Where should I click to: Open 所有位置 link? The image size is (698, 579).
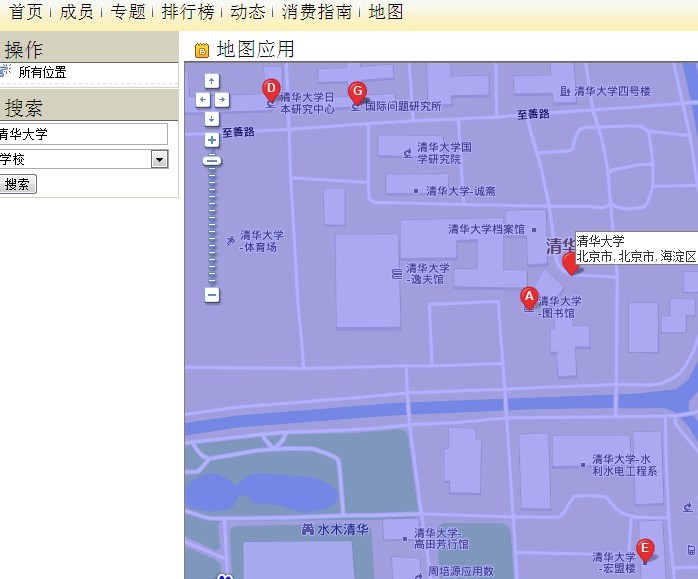[42, 72]
